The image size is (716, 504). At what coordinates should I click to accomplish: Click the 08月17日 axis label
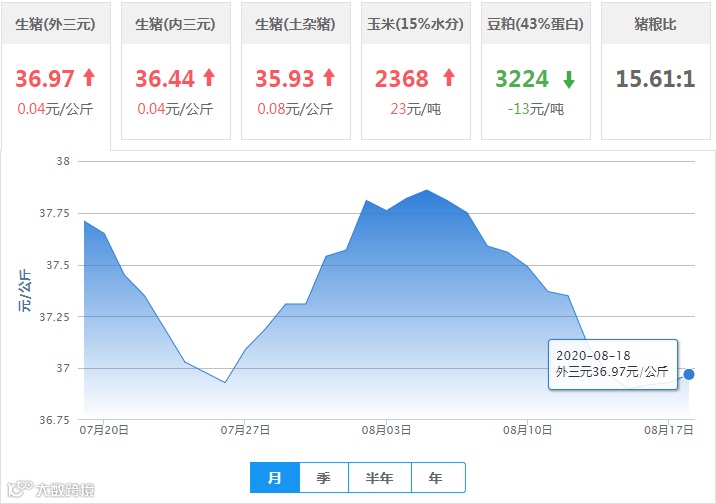(669, 430)
